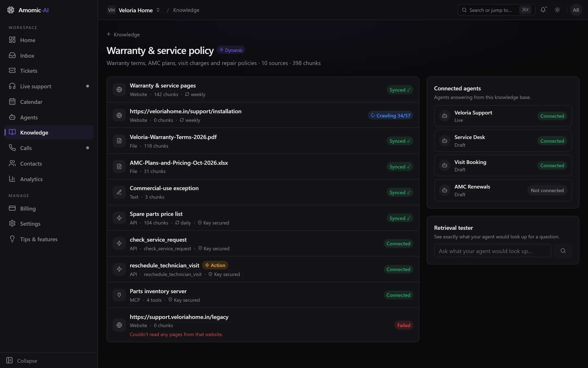
Task: Navigate to Calendar
Action: (49, 102)
